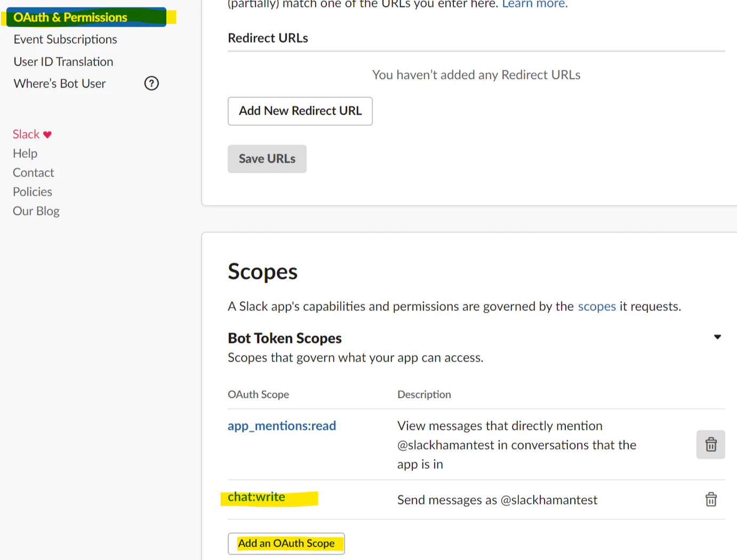737x560 pixels.
Task: Go to the Policies link
Action: click(x=33, y=192)
